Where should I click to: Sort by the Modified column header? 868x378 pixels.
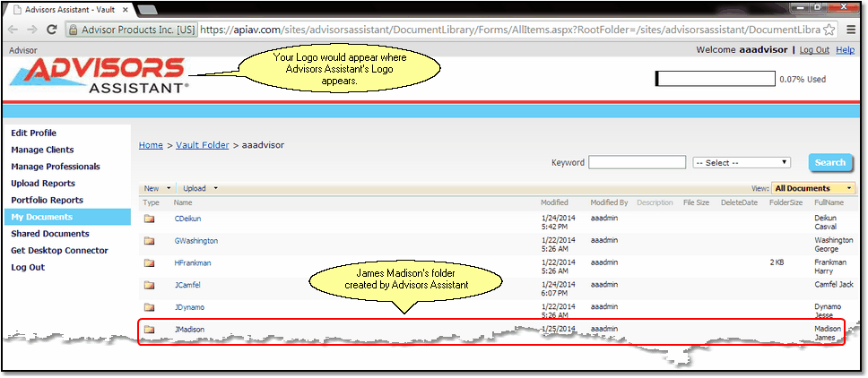[x=554, y=202]
